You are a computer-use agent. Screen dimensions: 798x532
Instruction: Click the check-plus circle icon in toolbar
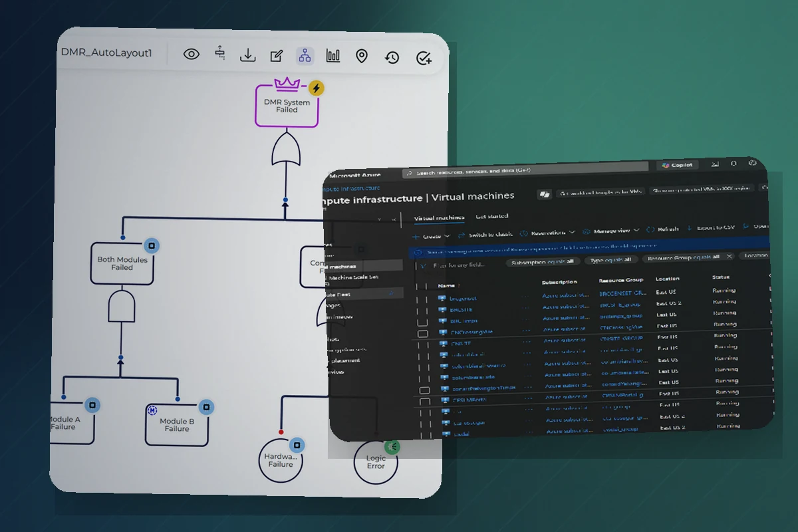424,58
